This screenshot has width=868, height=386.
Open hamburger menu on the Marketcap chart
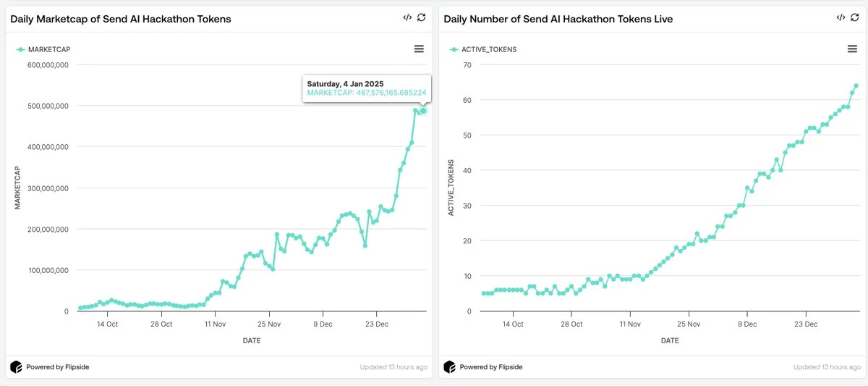(x=419, y=49)
